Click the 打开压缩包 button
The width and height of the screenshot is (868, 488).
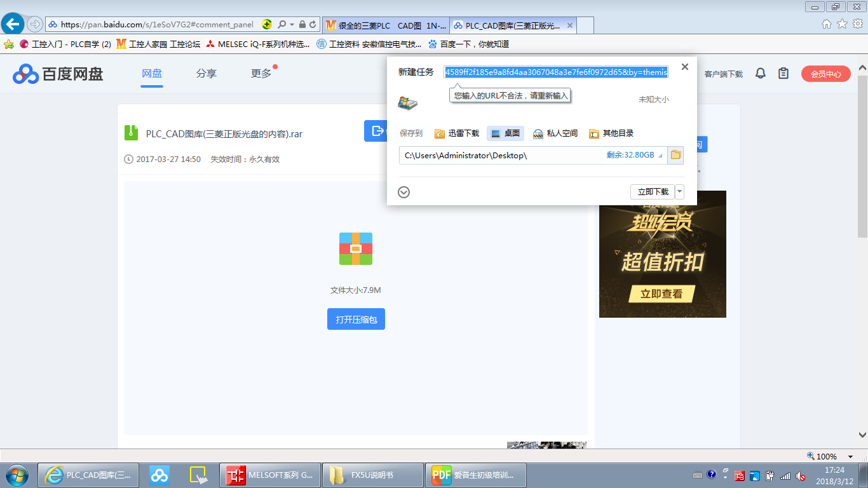click(356, 319)
